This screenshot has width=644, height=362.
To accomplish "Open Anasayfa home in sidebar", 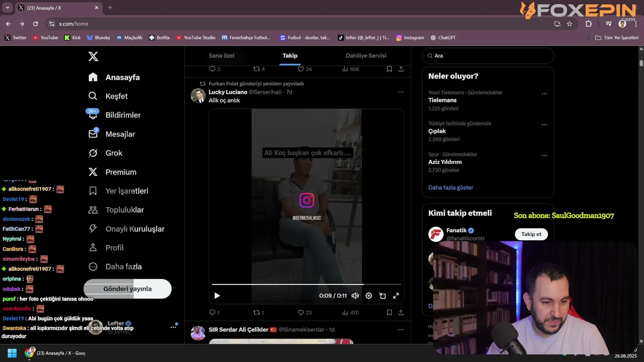I will [114, 77].
